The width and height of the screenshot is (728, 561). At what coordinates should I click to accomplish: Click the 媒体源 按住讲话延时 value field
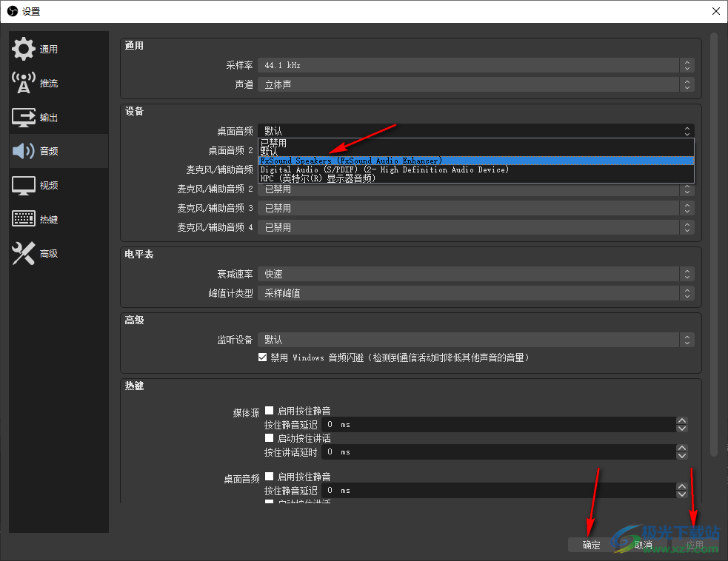(x=498, y=452)
